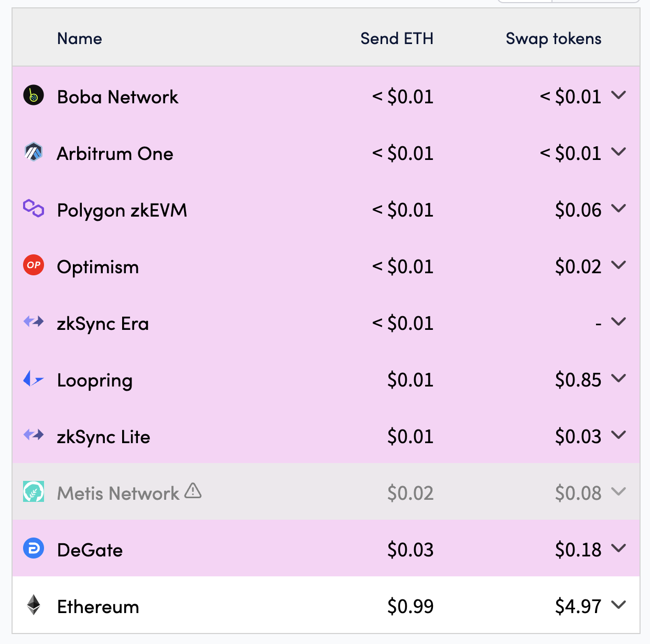Click the Metis Network logo icon
The width and height of the screenshot is (650, 644).
[34, 491]
